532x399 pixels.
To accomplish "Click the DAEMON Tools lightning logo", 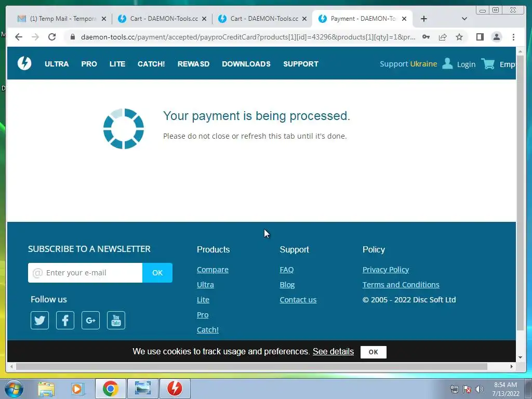I will (x=24, y=63).
